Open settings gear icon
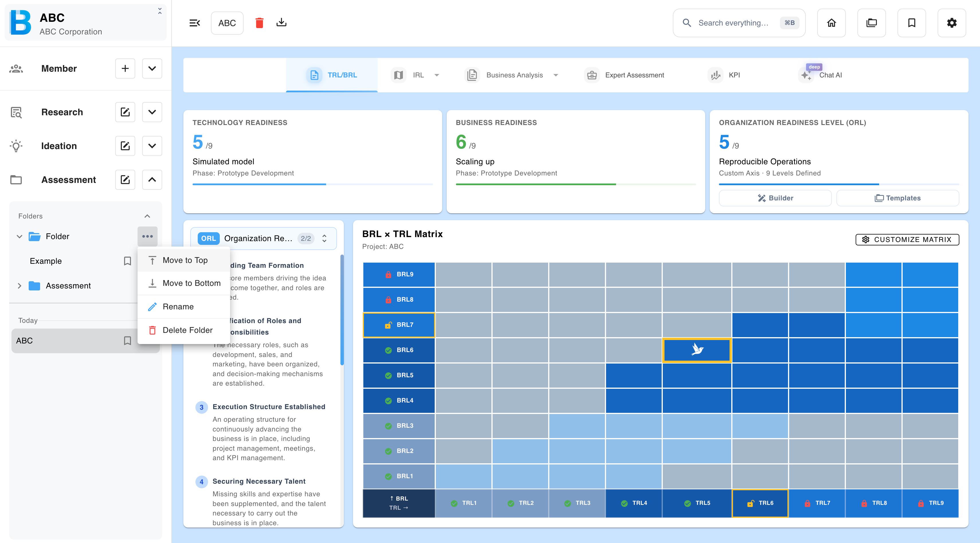The image size is (980, 543). coord(951,23)
